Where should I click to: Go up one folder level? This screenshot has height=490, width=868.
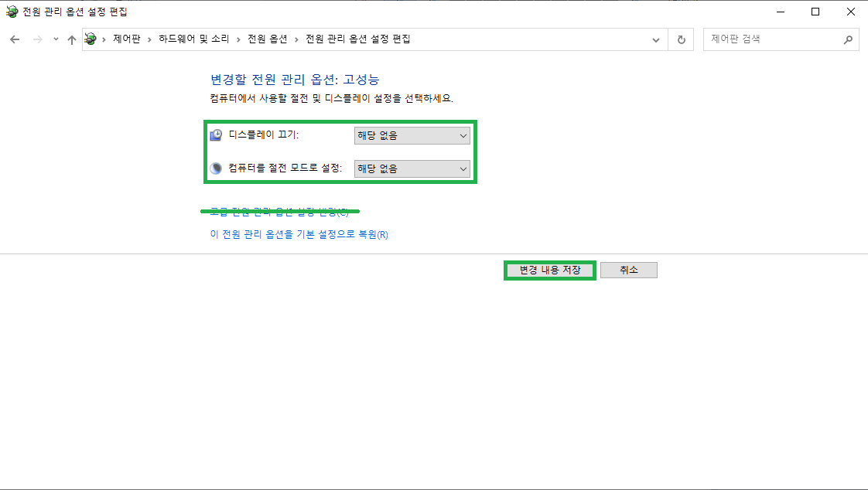click(x=71, y=39)
